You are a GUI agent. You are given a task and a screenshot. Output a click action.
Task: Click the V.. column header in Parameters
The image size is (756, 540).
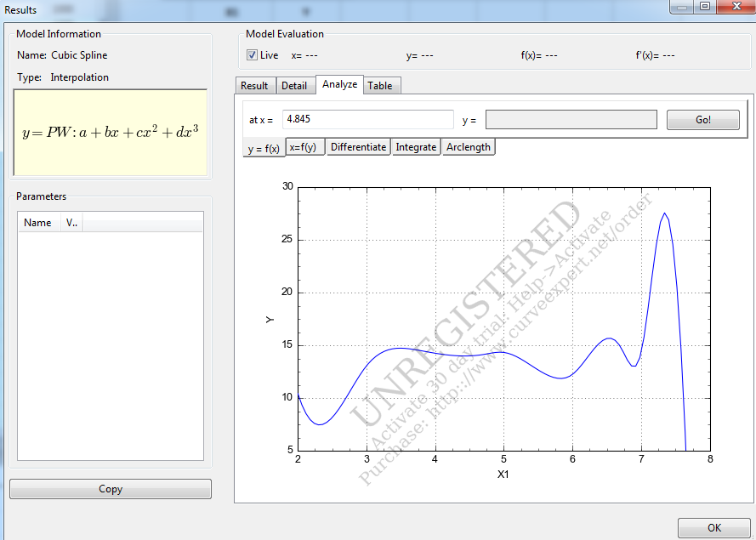(x=71, y=223)
